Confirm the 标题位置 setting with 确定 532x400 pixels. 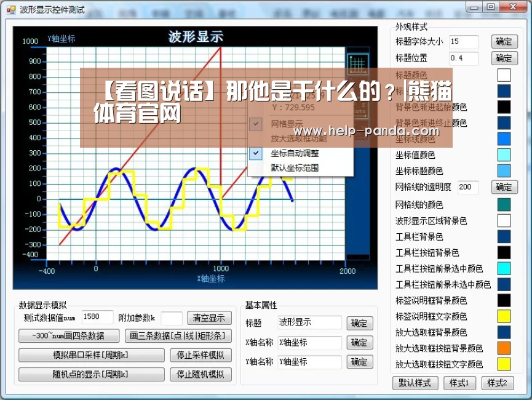pos(504,58)
